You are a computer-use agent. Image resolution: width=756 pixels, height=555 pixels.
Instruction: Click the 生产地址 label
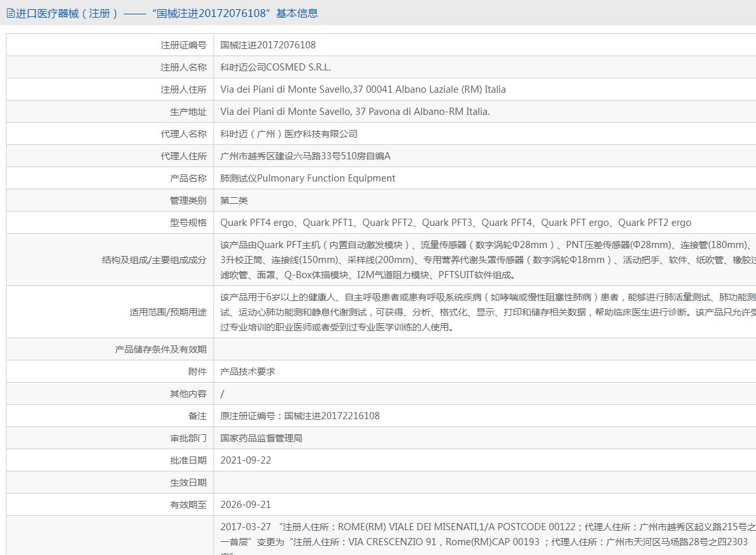pyautogui.click(x=188, y=112)
